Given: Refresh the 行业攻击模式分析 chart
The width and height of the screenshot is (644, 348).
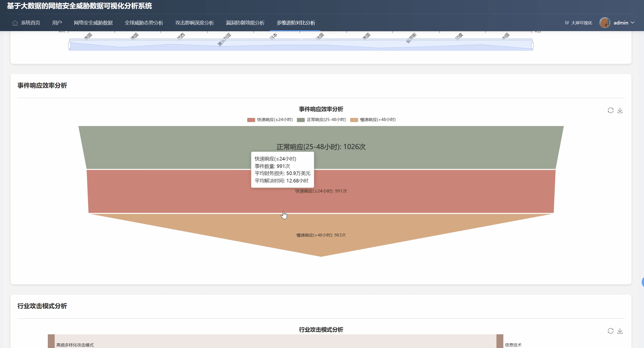Looking at the screenshot, I should point(610,331).
